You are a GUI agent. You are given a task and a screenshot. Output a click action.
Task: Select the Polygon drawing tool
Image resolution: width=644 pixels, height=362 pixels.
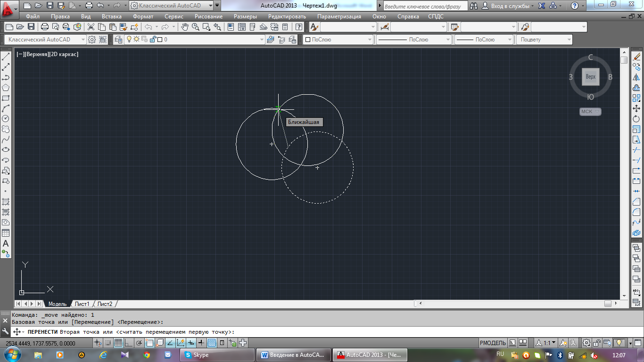click(6, 88)
